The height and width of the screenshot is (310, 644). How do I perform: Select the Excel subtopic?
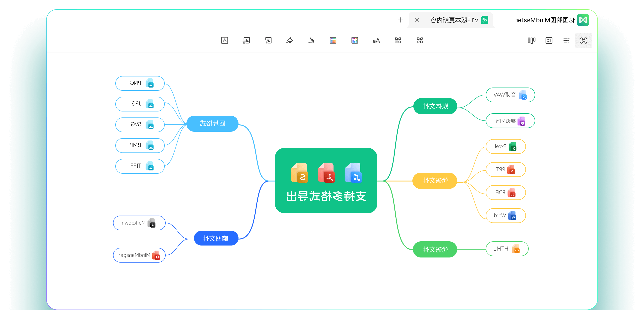[x=506, y=146]
